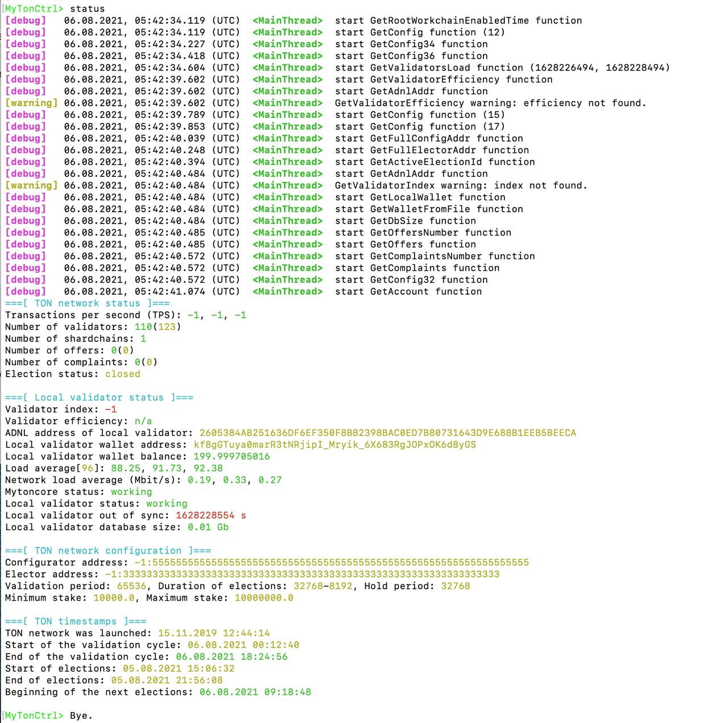Select the Minimum stake value '10000.0'
The height and width of the screenshot is (723, 728).
114,598
